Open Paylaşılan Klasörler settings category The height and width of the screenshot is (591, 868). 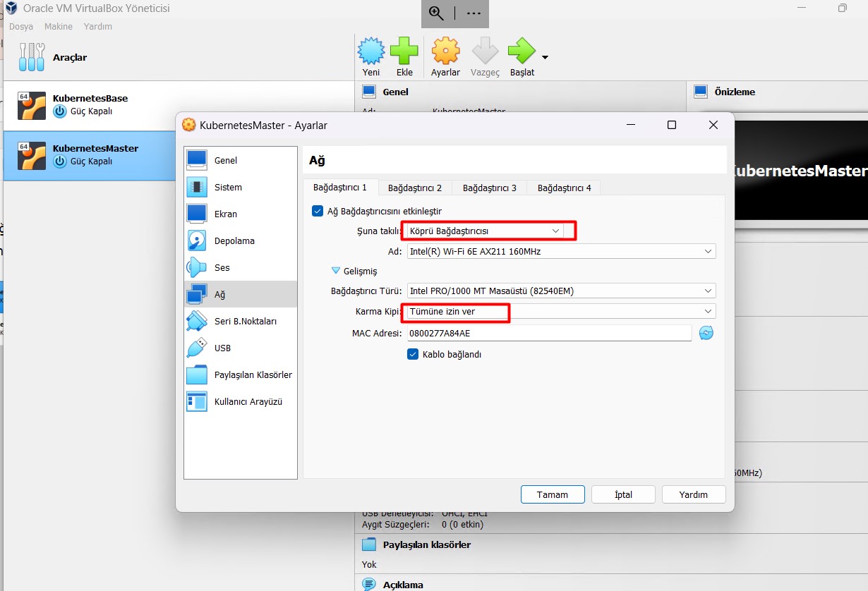(x=241, y=374)
